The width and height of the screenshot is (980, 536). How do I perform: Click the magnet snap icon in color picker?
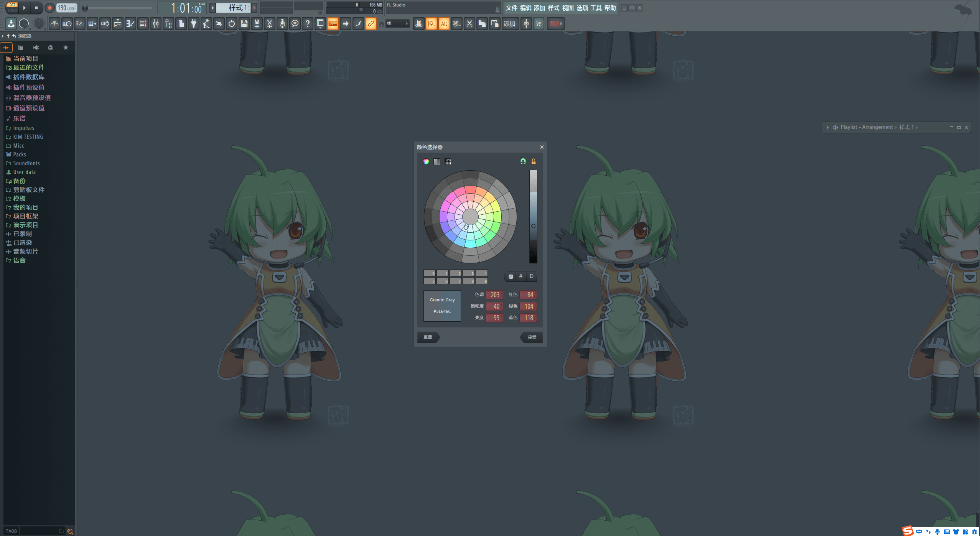click(x=523, y=161)
